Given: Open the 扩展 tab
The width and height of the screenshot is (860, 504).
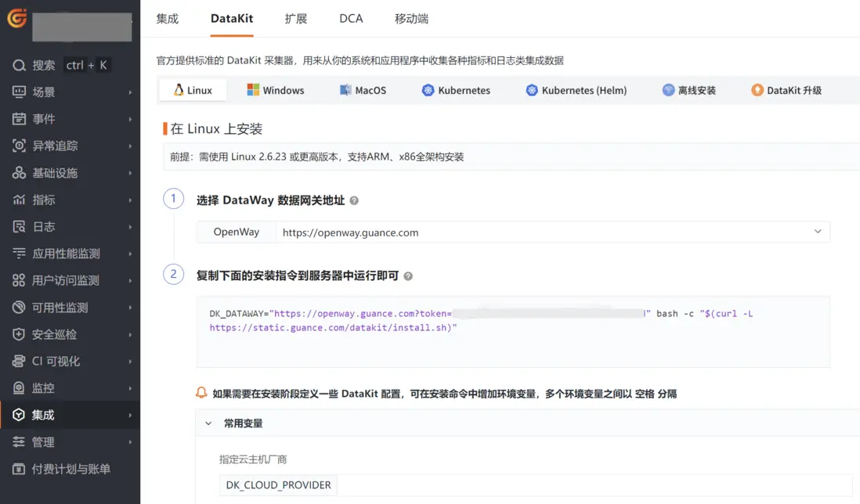Looking at the screenshot, I should (x=295, y=19).
